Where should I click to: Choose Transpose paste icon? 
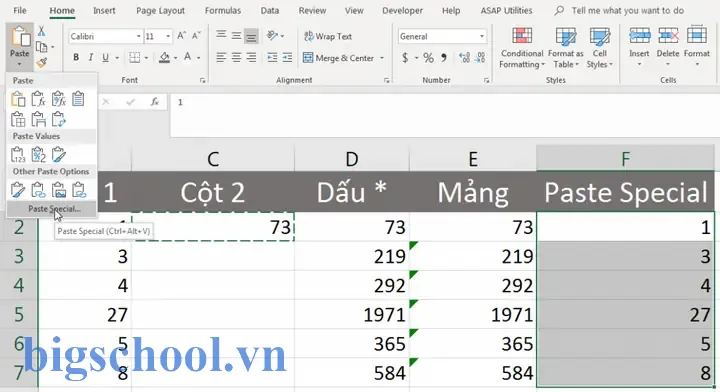click(58, 119)
